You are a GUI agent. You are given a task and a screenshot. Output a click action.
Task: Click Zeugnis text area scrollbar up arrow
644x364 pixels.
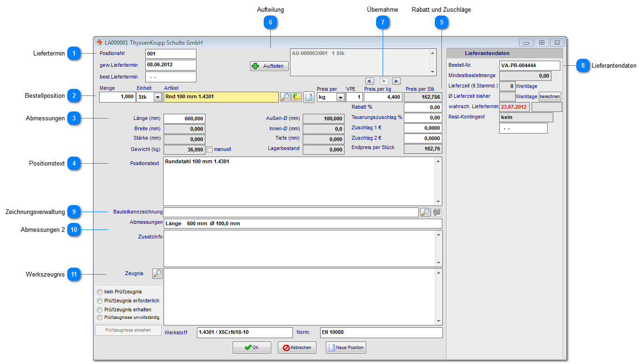pos(439,273)
